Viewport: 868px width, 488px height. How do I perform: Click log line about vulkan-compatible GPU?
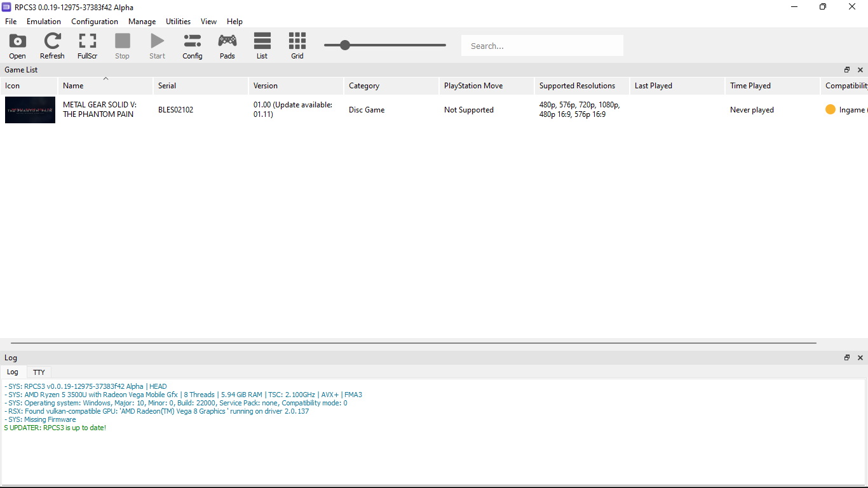click(156, 411)
